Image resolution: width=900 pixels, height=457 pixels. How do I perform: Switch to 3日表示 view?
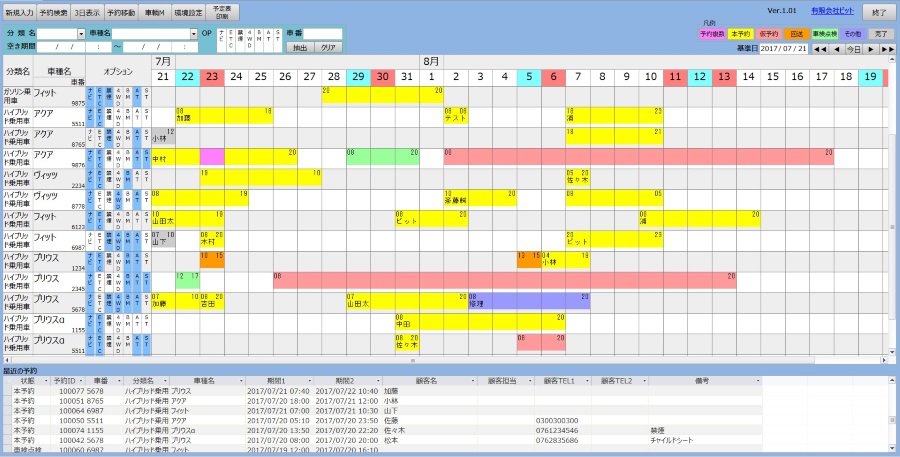tap(86, 13)
